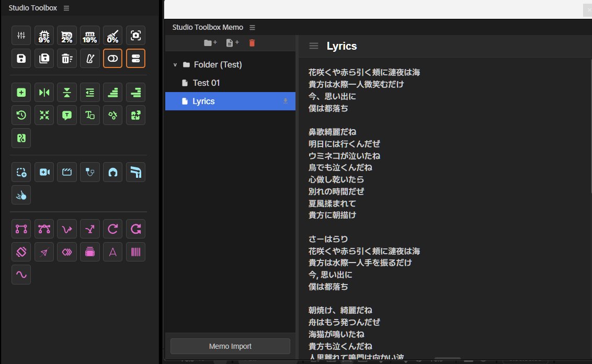Click the pink bold rotate arrow icon

click(135, 229)
